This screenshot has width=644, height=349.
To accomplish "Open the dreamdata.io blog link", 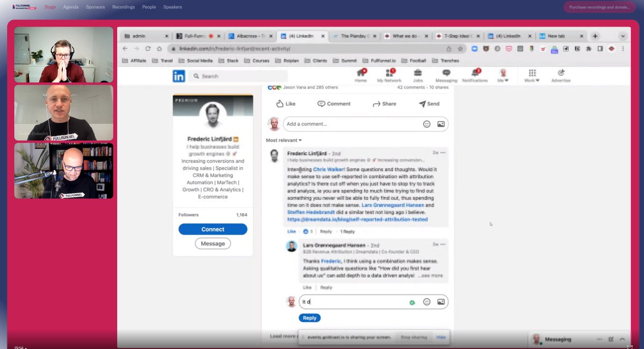I will (x=357, y=220).
